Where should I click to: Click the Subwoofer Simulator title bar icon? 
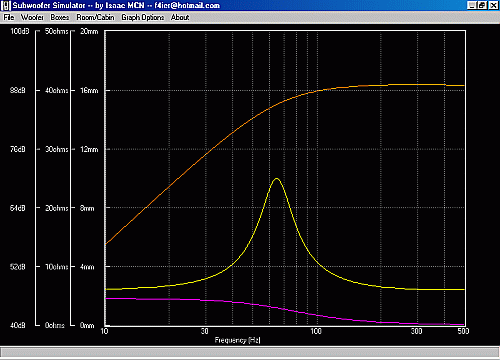6,6
